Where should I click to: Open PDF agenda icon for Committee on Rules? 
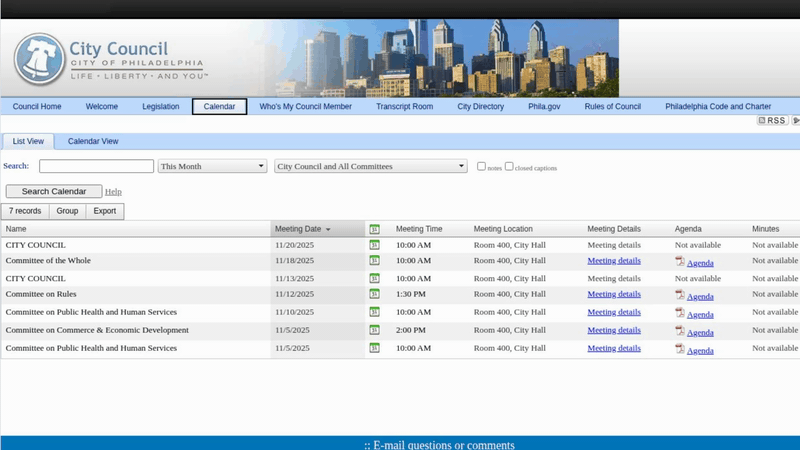(x=680, y=295)
